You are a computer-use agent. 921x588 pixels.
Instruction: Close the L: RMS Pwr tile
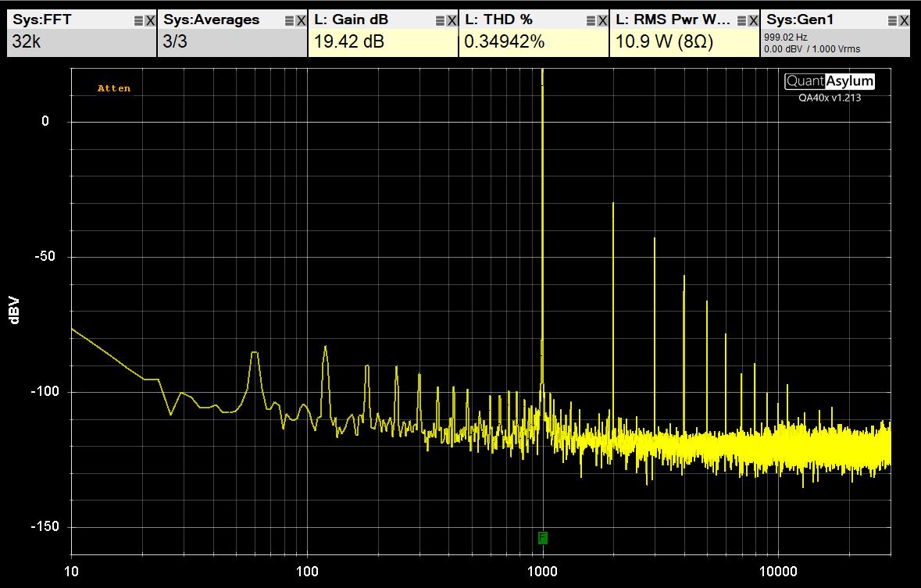pyautogui.click(x=754, y=20)
